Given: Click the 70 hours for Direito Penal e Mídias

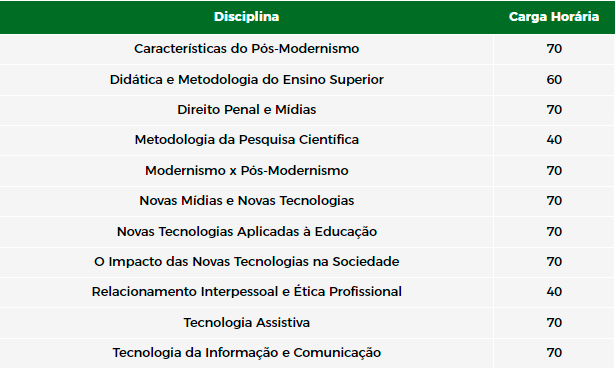Looking at the screenshot, I should pyautogui.click(x=554, y=110).
